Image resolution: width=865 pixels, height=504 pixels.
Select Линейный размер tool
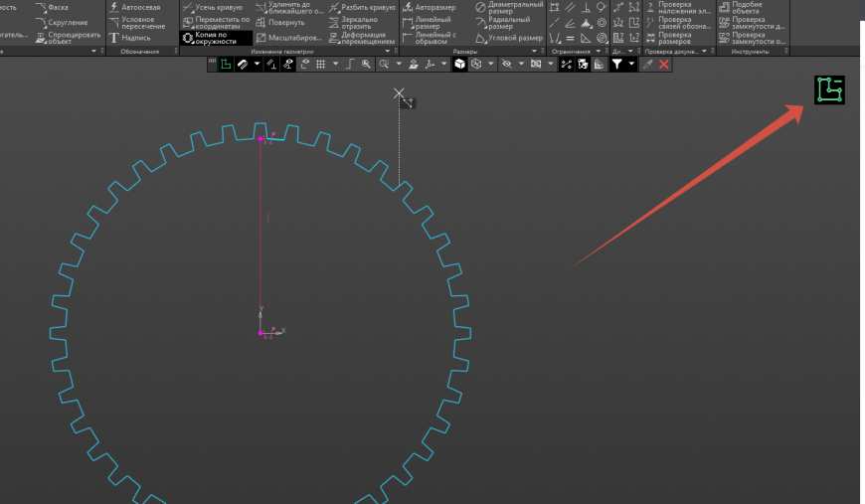(427, 23)
